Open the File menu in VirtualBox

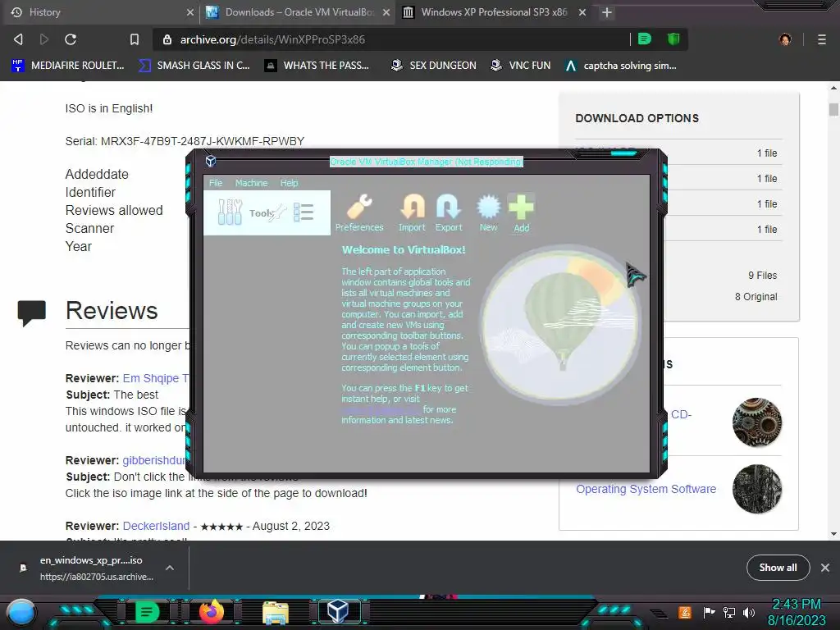pos(216,183)
